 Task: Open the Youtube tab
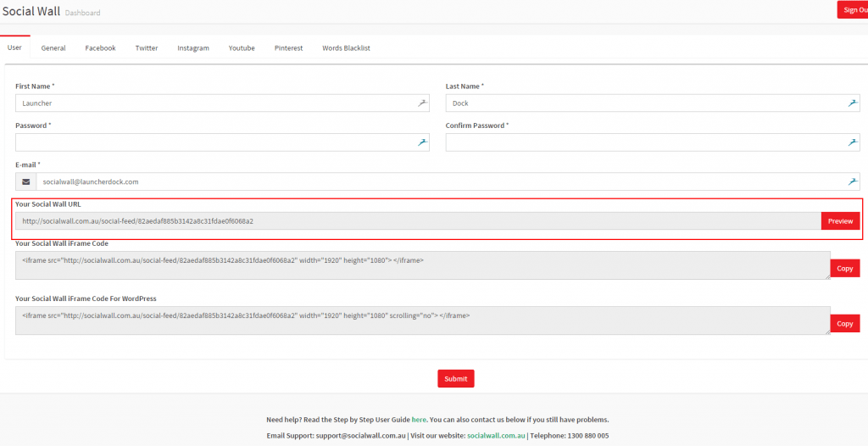click(x=242, y=48)
